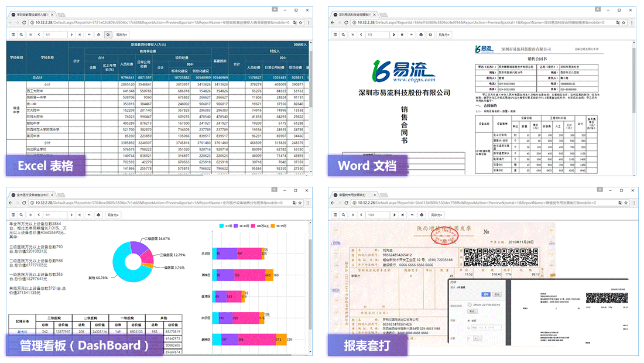
Task: Click the orange 50-99万 legend swatch
Action: pos(273,226)
